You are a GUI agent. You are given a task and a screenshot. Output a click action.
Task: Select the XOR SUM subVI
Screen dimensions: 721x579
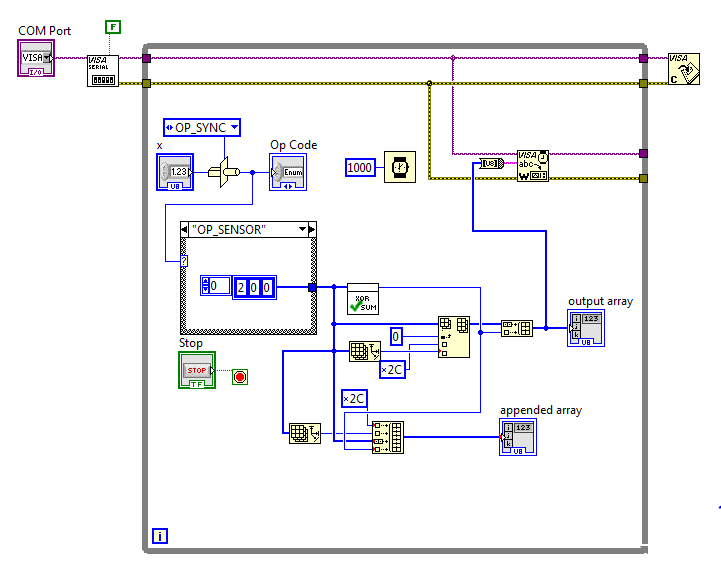click(x=363, y=299)
